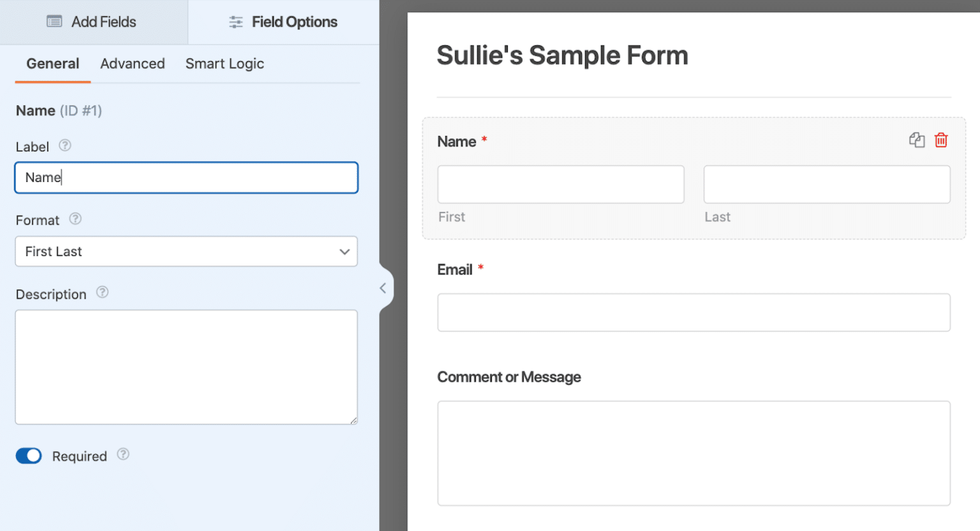Open the Smart Logic tab
Screen dimensions: 980x531
tap(225, 63)
